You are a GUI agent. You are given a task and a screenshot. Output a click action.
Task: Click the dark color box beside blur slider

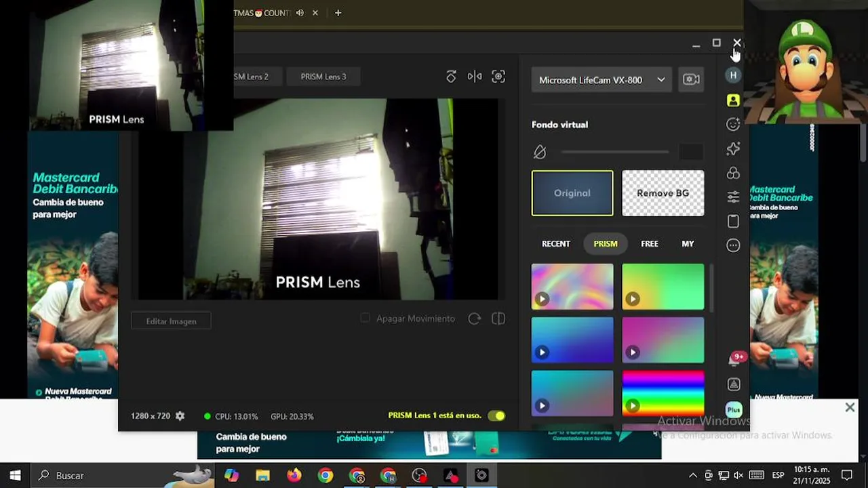691,152
